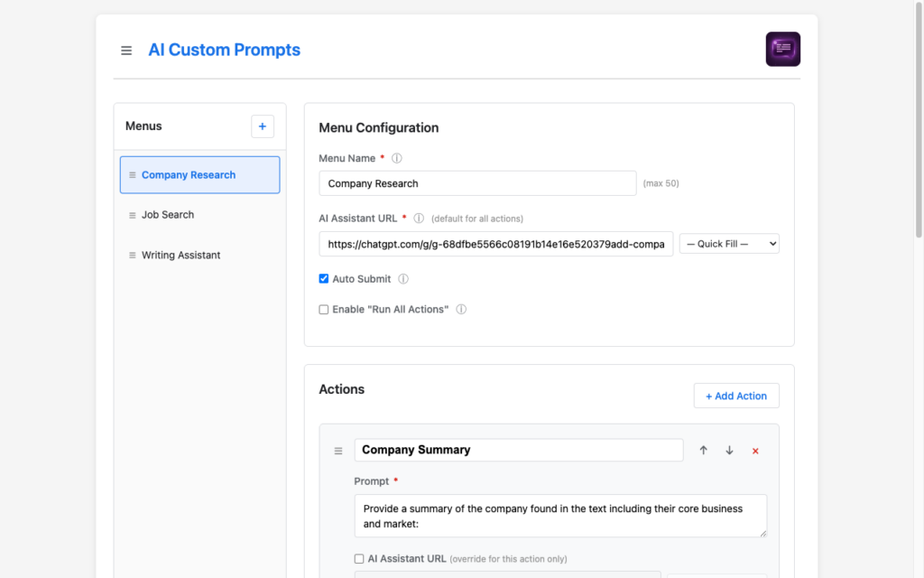The image size is (924, 578).
Task: Click the Prompt textarea corner grip
Action: pyautogui.click(x=763, y=533)
